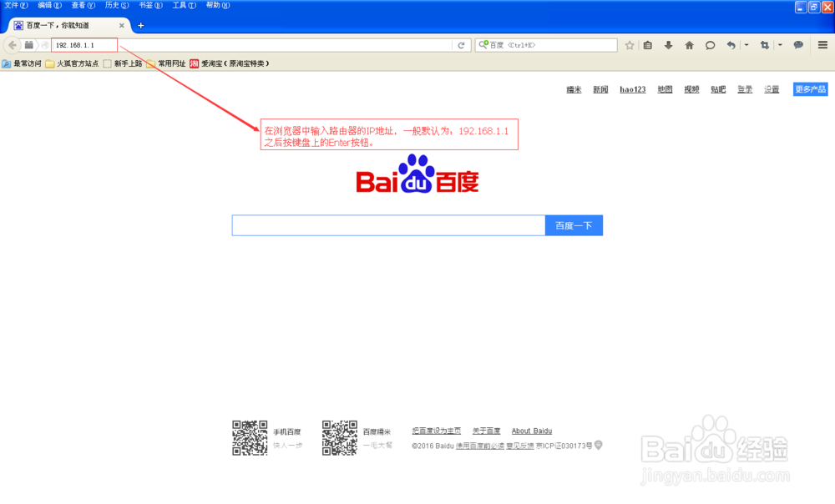Click the 设置 link
835x504 pixels.
772,89
